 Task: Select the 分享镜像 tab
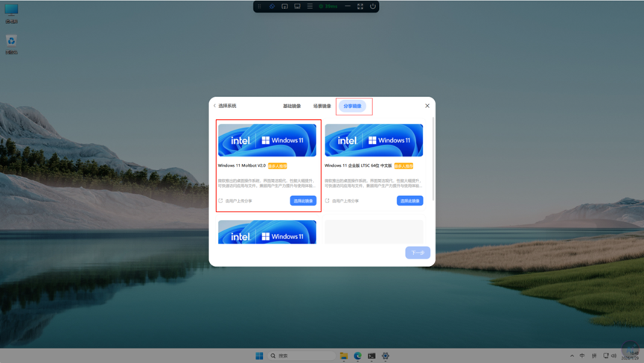pos(352,106)
